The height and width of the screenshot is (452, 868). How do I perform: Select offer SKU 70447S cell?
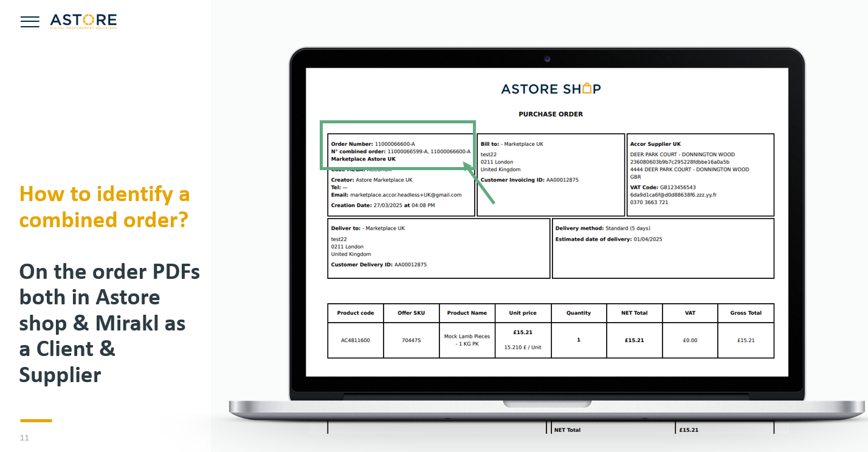[411, 340]
